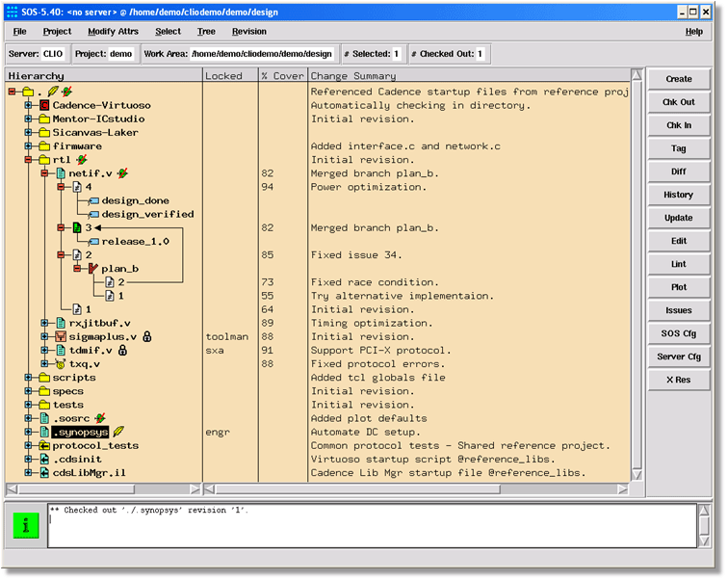Screen dimensions: 728x581
Task: Click the hierarchy pane horizontal scrollbar
Action: [x=104, y=489]
